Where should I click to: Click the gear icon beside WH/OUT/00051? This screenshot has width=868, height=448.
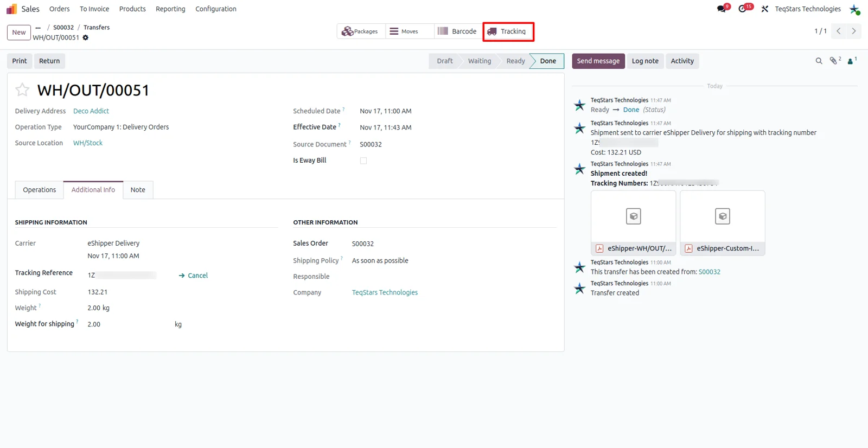pos(86,37)
